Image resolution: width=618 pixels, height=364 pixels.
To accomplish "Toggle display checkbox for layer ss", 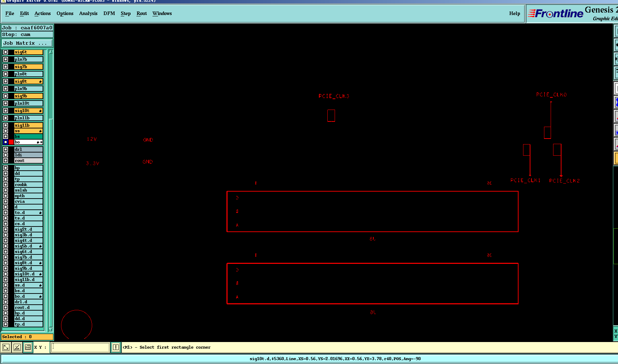I will 6,131.
